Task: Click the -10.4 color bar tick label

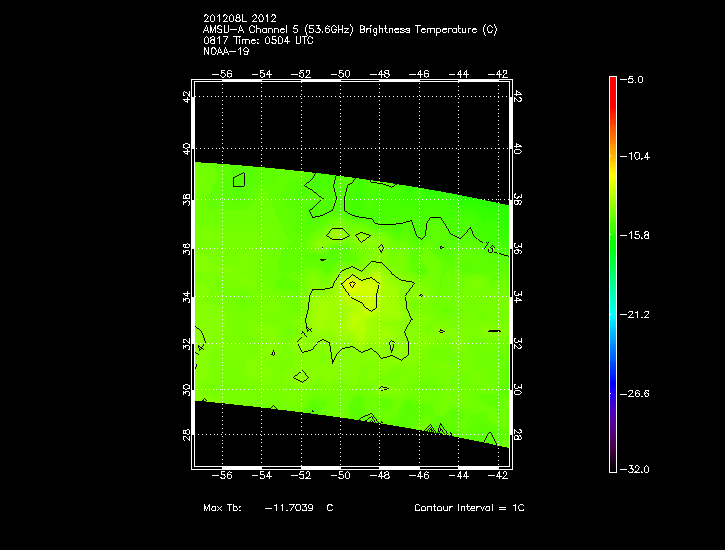Action: click(x=639, y=157)
